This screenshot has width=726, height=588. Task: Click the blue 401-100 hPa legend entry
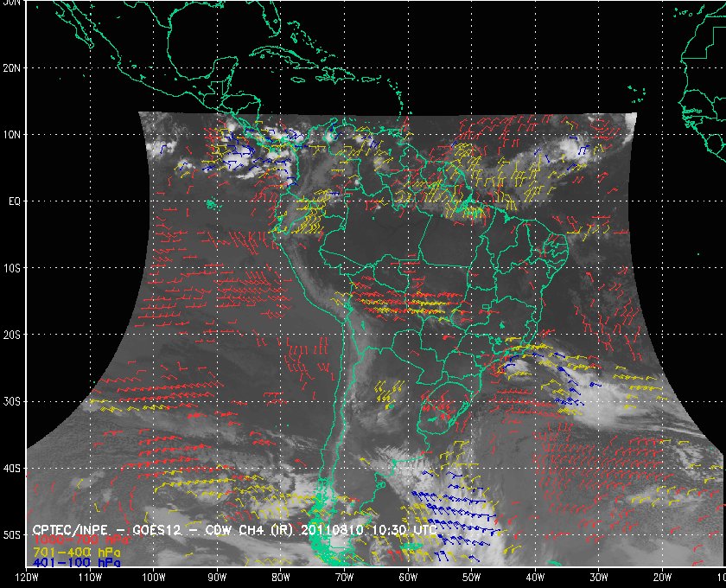(x=76, y=563)
